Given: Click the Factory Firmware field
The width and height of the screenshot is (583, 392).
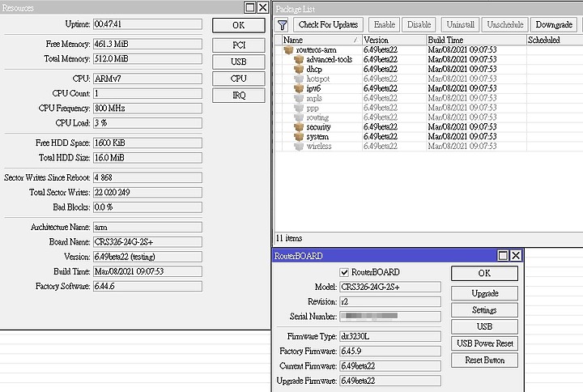Looking at the screenshot, I should [x=390, y=351].
